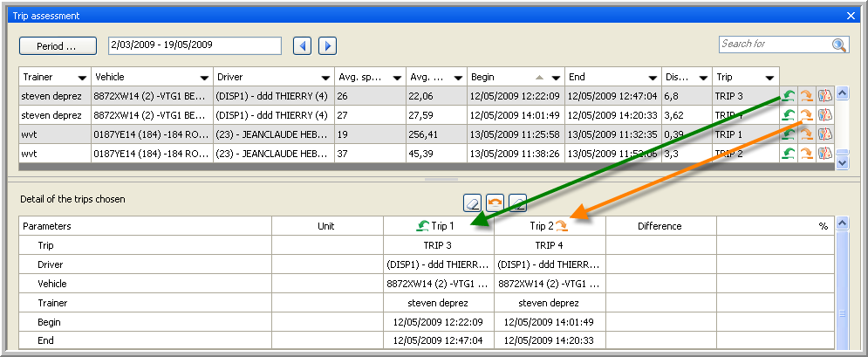Image resolution: width=868 pixels, height=357 pixels.
Task: Click green arrow icon for wvt TRIP 1 row
Action: tap(788, 134)
